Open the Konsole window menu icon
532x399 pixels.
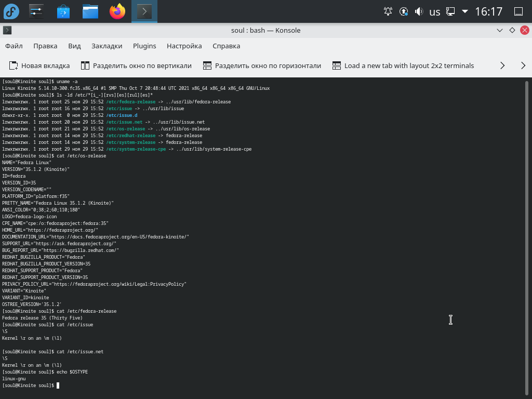point(7,30)
